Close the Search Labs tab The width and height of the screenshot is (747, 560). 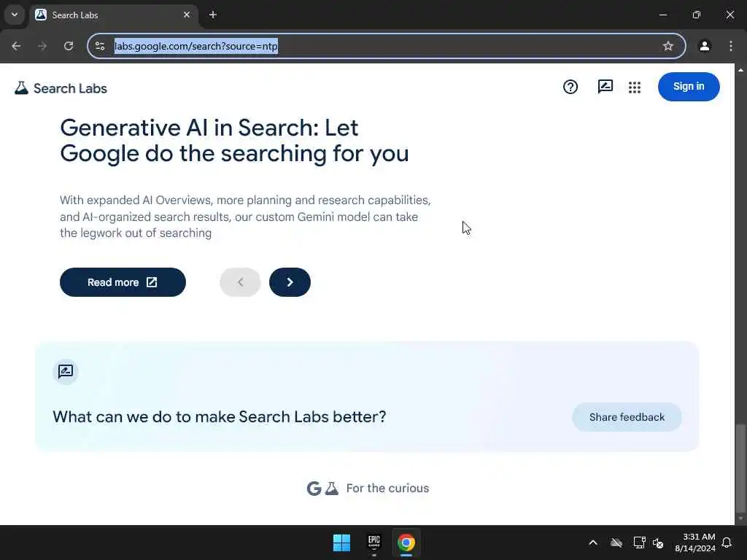[x=187, y=15]
